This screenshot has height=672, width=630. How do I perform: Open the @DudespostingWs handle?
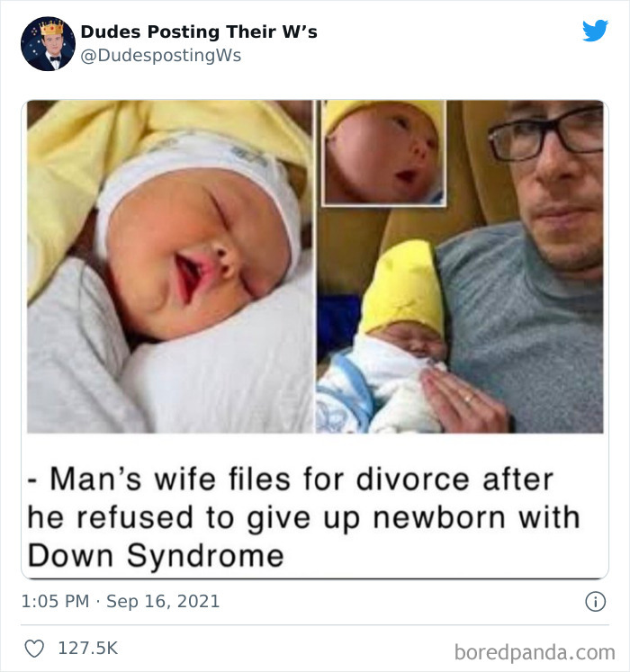tap(161, 56)
